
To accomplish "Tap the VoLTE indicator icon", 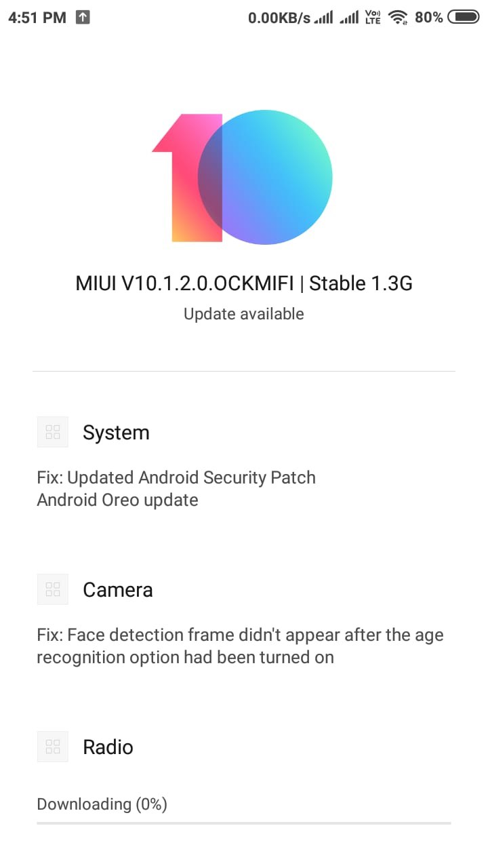I will (x=373, y=18).
